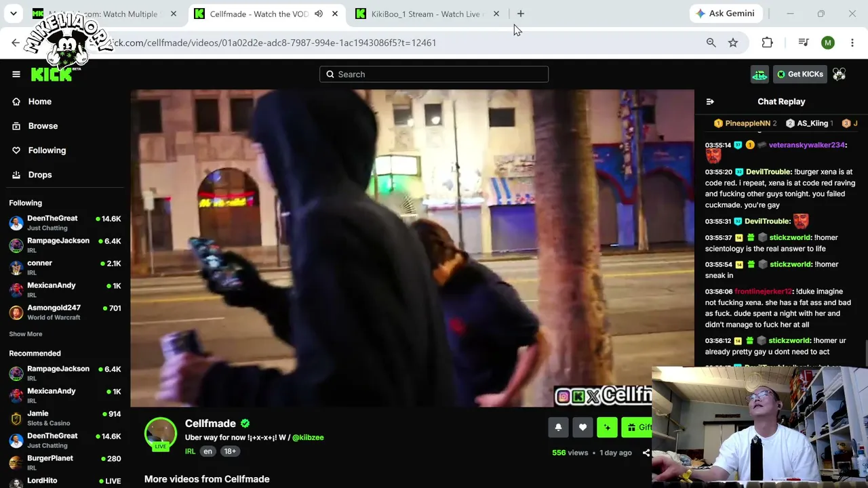Viewport: 868px width, 488px height.
Task: Click the 18+ mature tag
Action: (x=230, y=451)
